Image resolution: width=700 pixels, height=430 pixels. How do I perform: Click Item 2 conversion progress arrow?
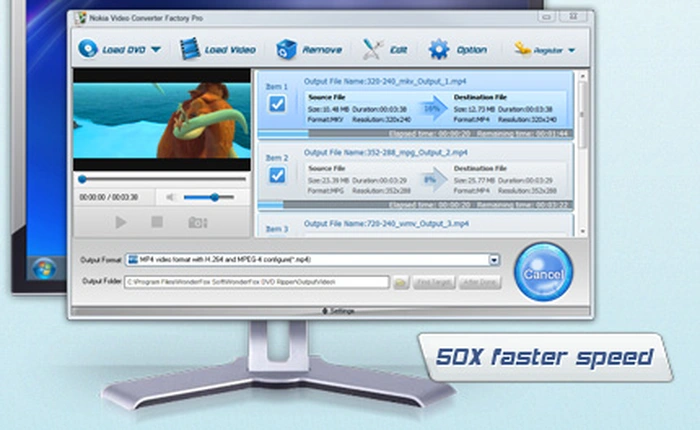pyautogui.click(x=433, y=179)
